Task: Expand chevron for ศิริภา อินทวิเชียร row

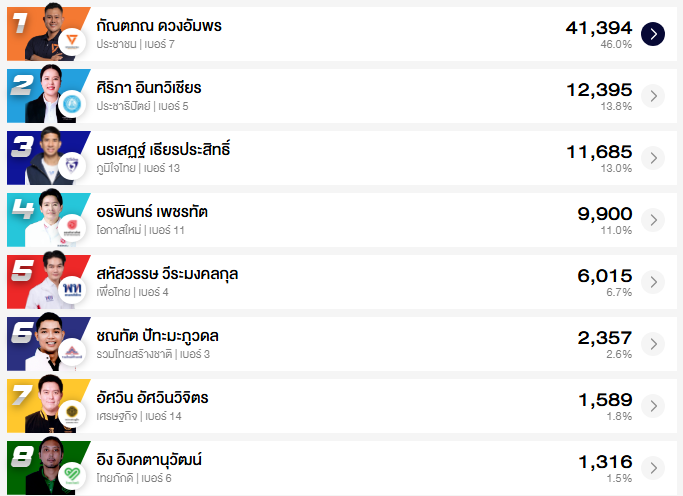Action: pyautogui.click(x=652, y=96)
